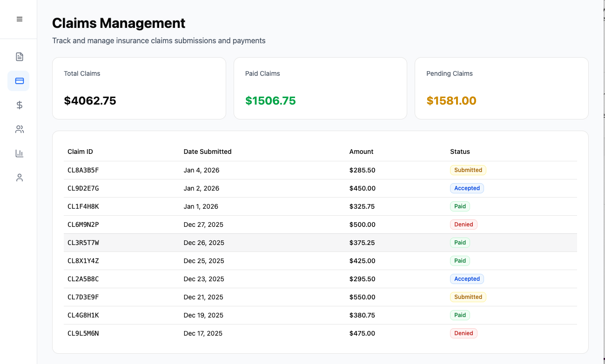Click the Accepted badge for CL9D2E7G

[467, 188]
